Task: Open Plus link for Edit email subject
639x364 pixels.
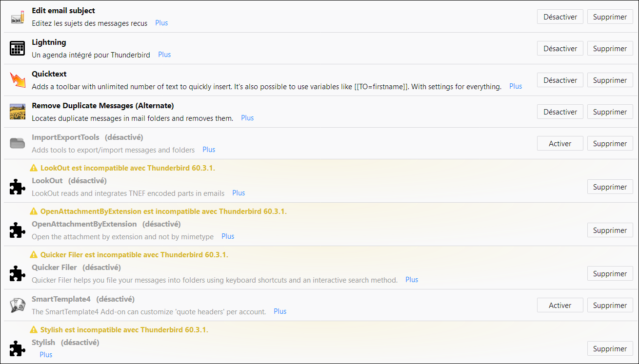Action: pos(161,23)
